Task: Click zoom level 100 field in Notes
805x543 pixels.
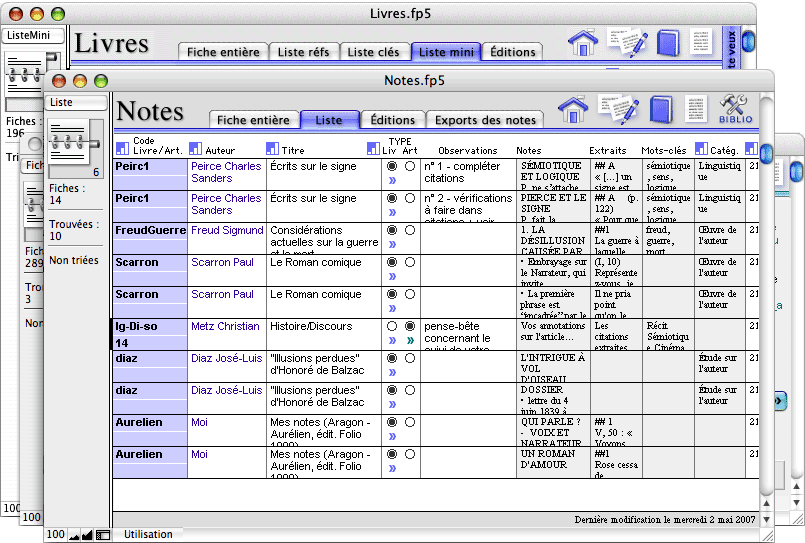Action: (x=56, y=534)
